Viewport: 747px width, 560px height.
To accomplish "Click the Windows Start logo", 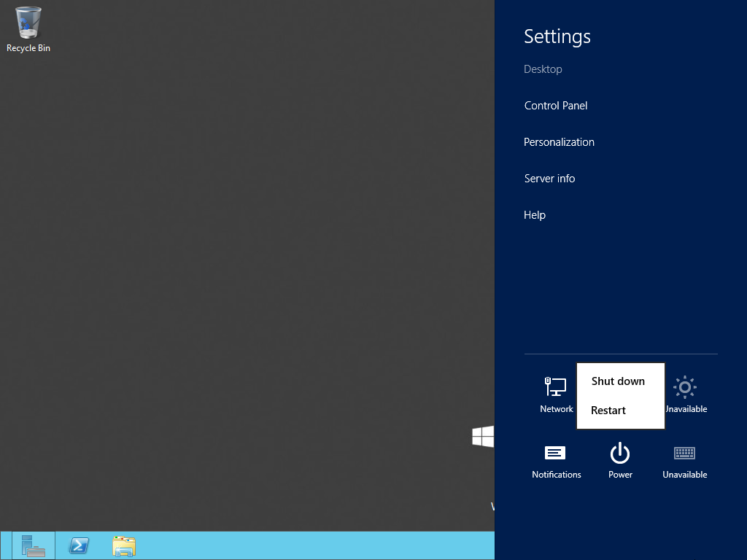I will pos(482,435).
